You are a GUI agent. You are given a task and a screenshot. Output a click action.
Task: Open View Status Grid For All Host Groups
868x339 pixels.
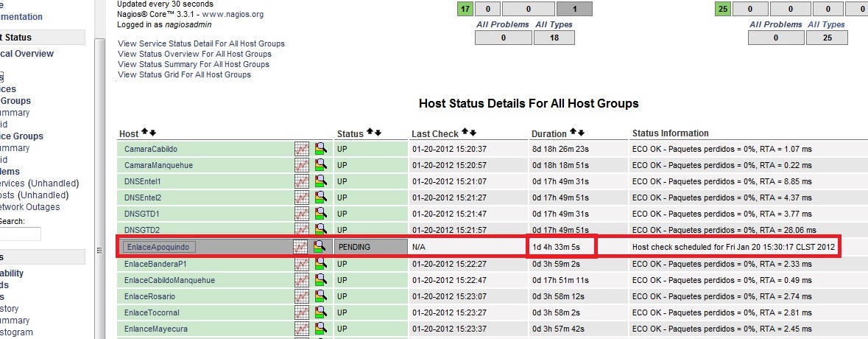(x=184, y=74)
